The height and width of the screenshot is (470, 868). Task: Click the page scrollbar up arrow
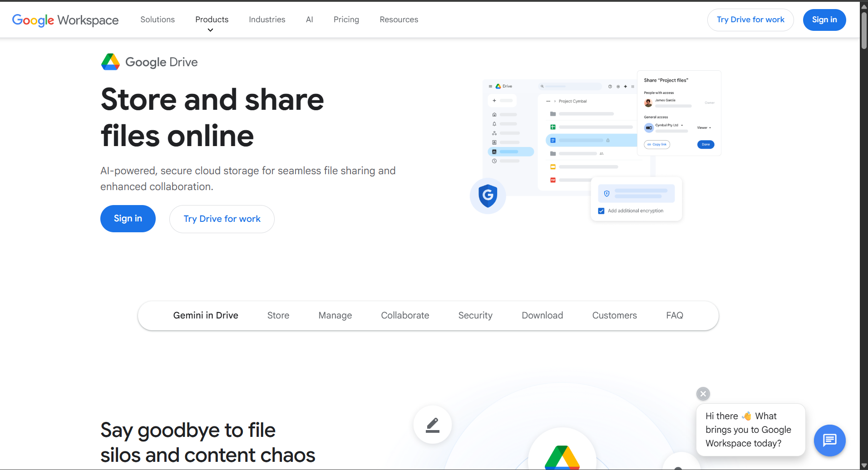(864, 6)
